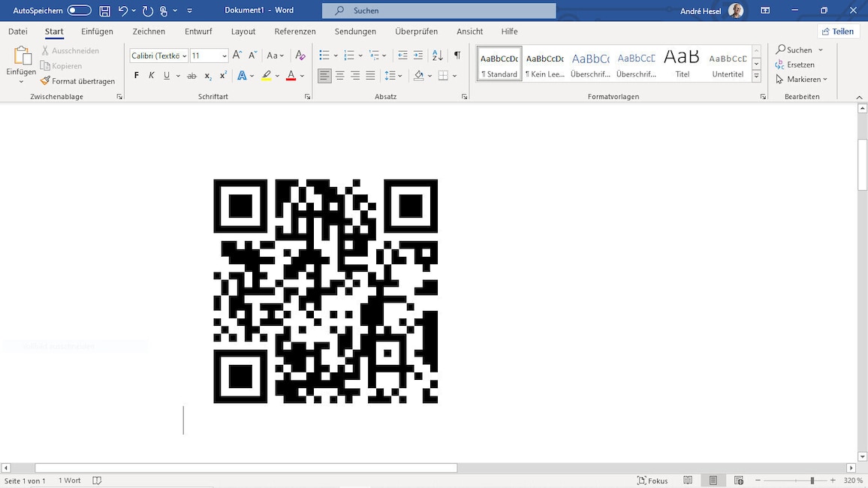Screen dimensions: 868x488
Task: Click the Fokus button
Action: coord(652,480)
